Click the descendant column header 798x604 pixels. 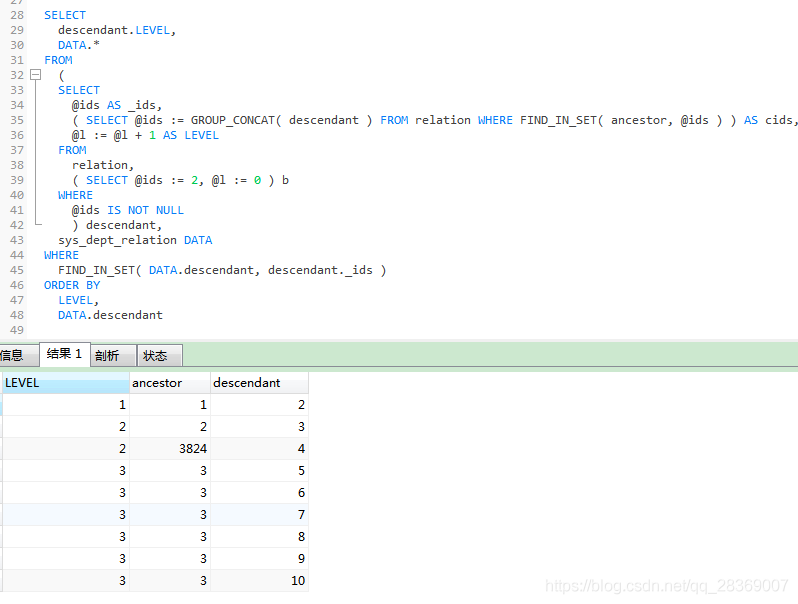pos(259,383)
